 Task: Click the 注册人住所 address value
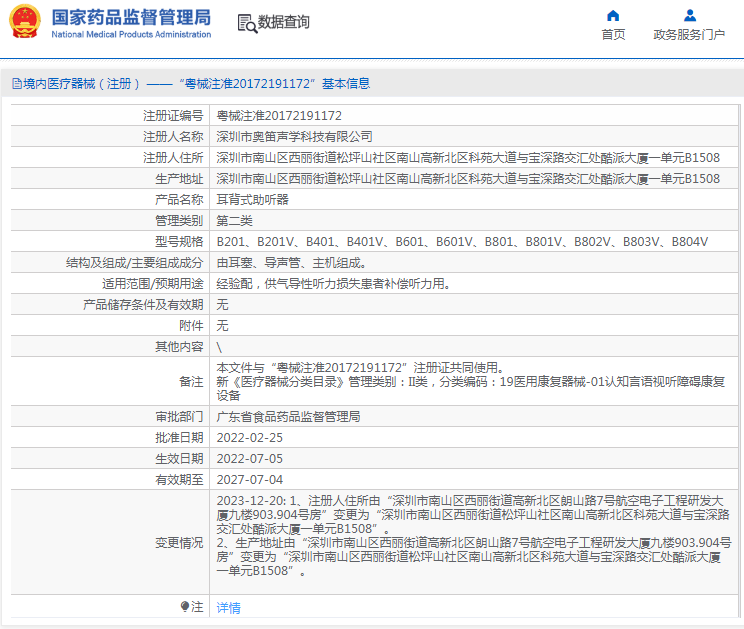click(468, 157)
